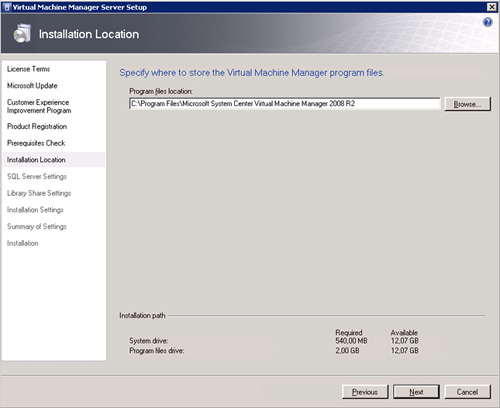Go back with the Previous button
This screenshot has height=408, width=500.
(x=365, y=392)
